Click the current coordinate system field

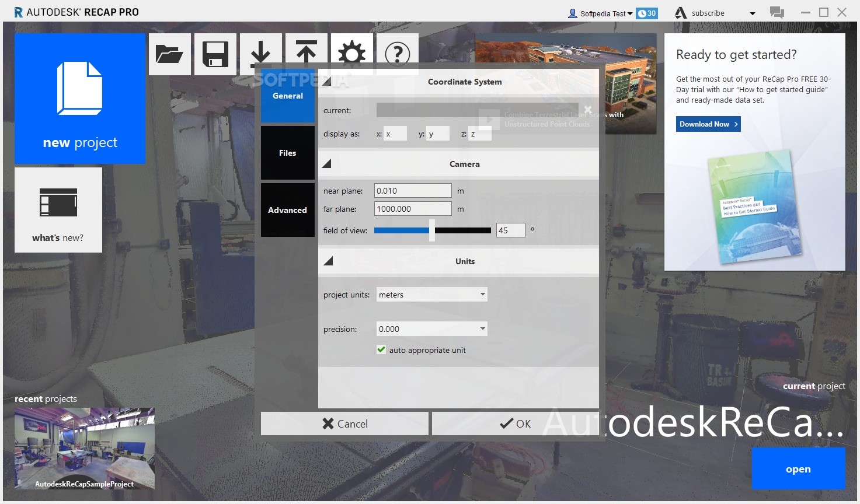click(x=478, y=110)
